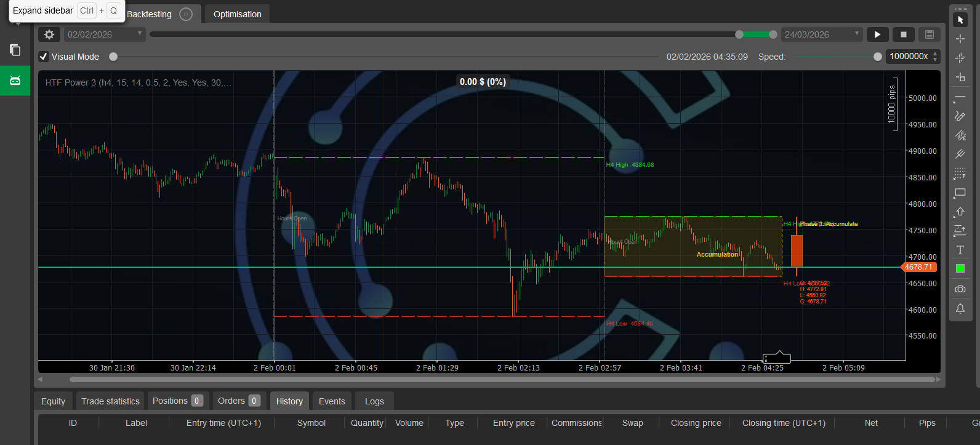This screenshot has width=980, height=445.
Task: Pick the Text tool in drawing toolbar
Action: tap(960, 249)
